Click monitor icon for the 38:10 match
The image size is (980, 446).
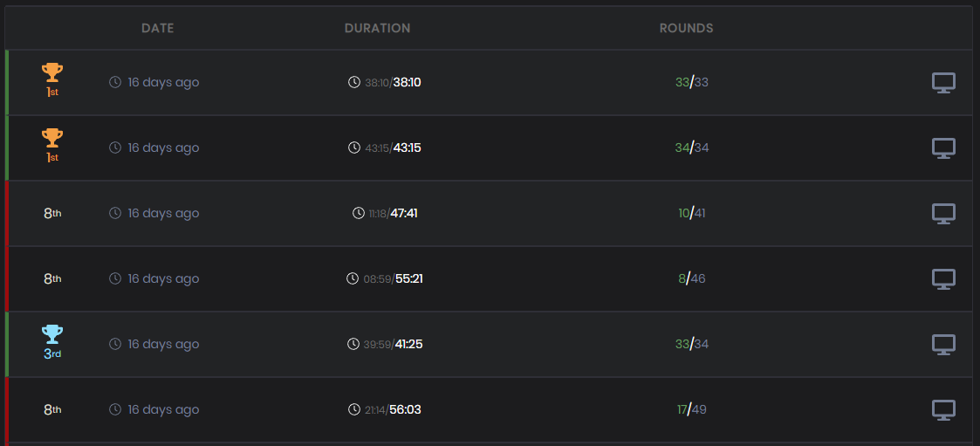click(x=943, y=83)
